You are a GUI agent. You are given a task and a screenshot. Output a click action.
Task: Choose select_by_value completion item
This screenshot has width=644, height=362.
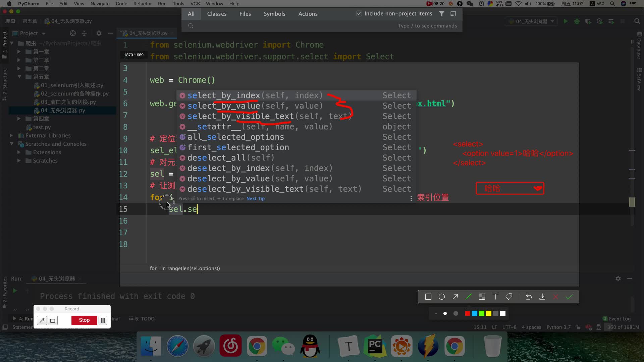[297, 106]
